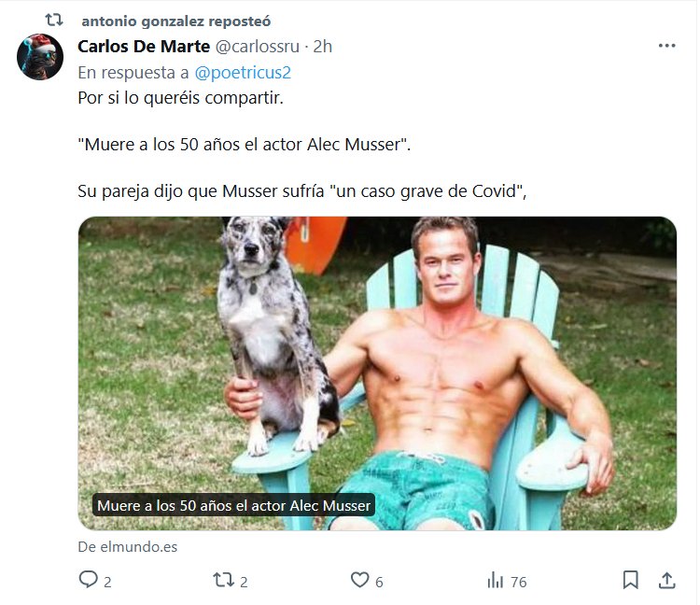
Task: Bookmark this tweet
Action: (x=631, y=580)
